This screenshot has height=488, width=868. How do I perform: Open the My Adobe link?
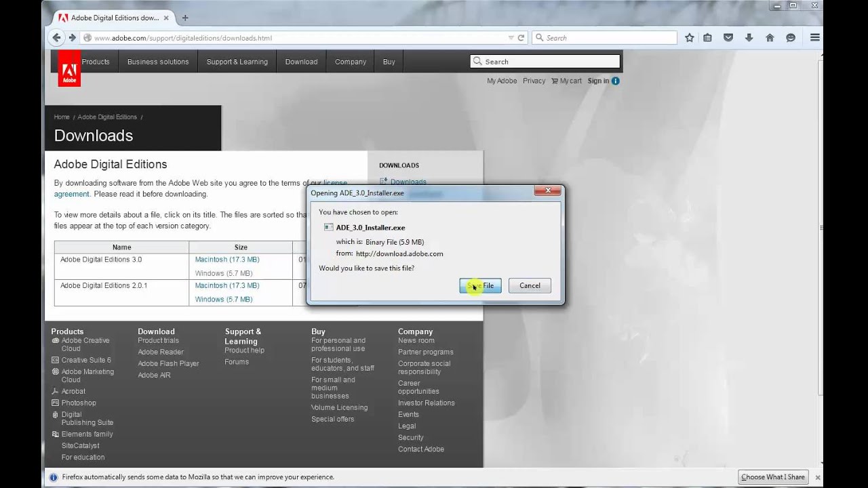[x=502, y=81]
